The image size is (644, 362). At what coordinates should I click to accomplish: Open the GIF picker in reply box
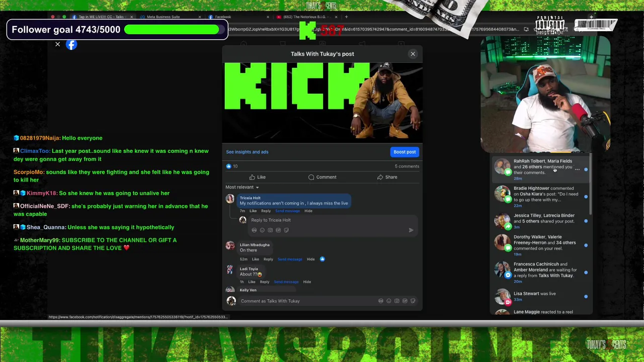tap(278, 230)
